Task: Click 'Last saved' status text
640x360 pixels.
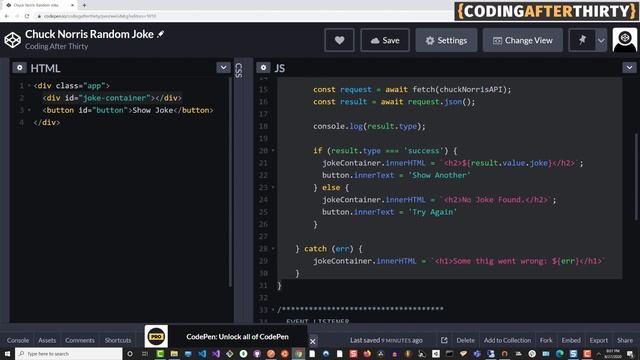Action: (386, 340)
